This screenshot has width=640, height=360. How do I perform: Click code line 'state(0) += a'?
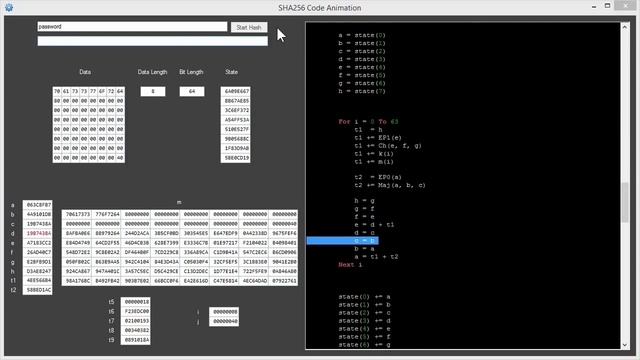point(364,297)
